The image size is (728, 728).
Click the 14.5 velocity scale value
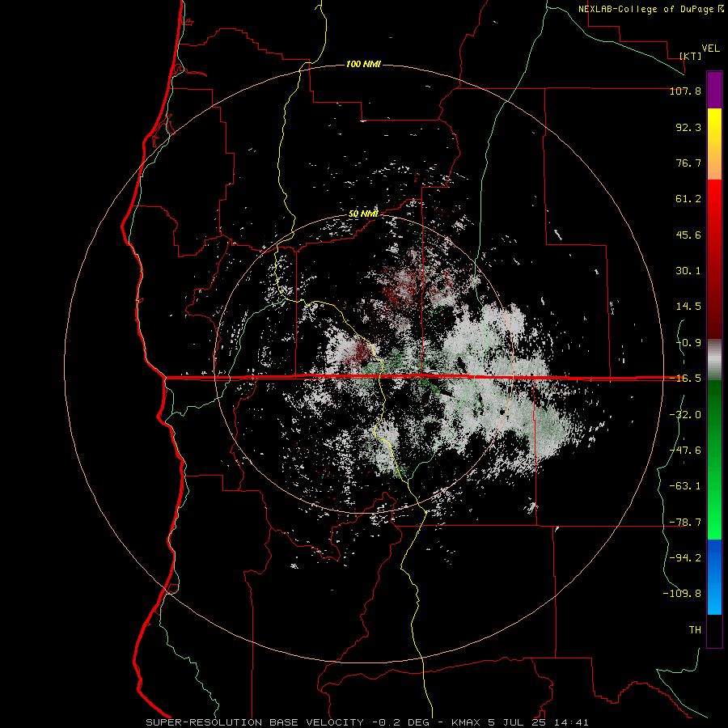[x=688, y=307]
